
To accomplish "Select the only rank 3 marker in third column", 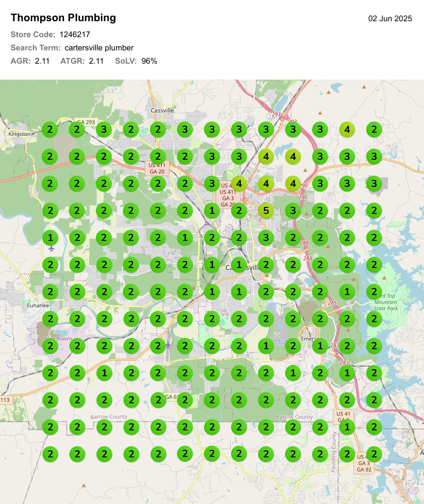I will 104,129.
